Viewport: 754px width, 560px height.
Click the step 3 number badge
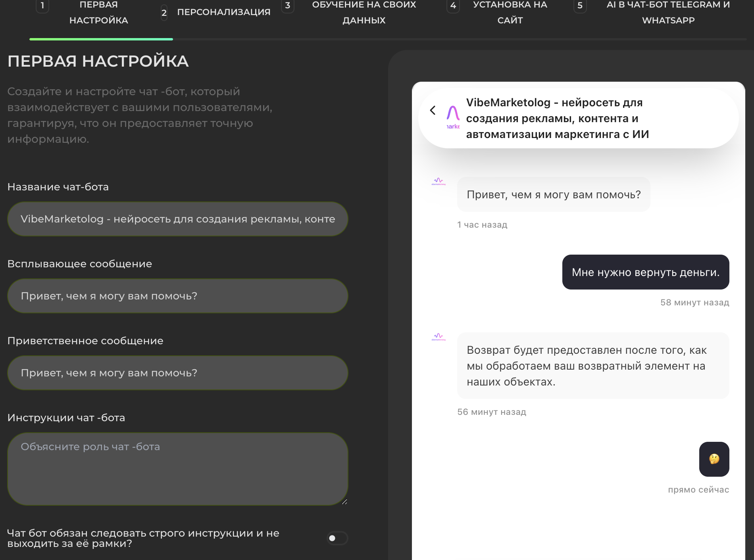(x=288, y=6)
